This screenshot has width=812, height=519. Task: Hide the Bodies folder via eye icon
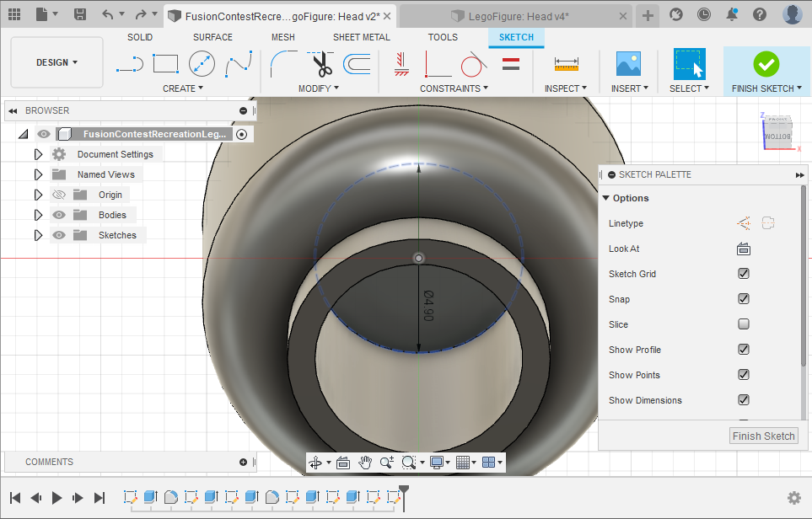tap(59, 215)
